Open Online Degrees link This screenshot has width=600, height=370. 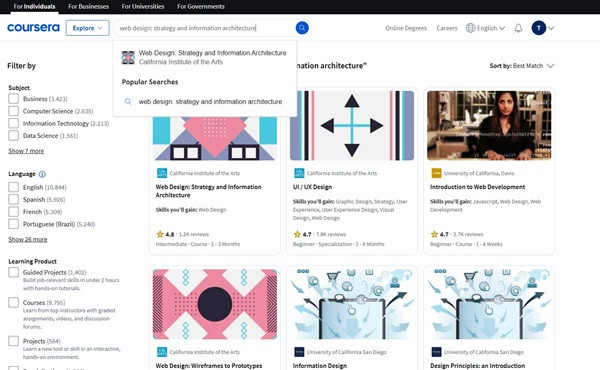coord(406,28)
